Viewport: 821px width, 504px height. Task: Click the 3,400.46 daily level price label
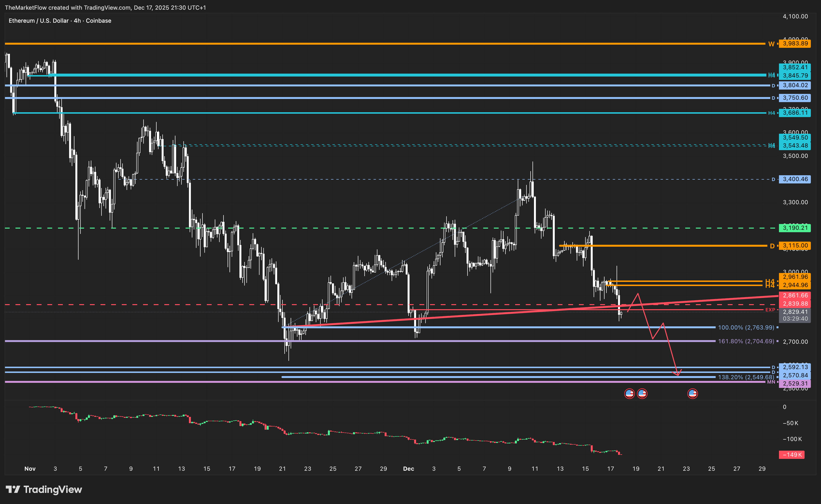click(795, 179)
